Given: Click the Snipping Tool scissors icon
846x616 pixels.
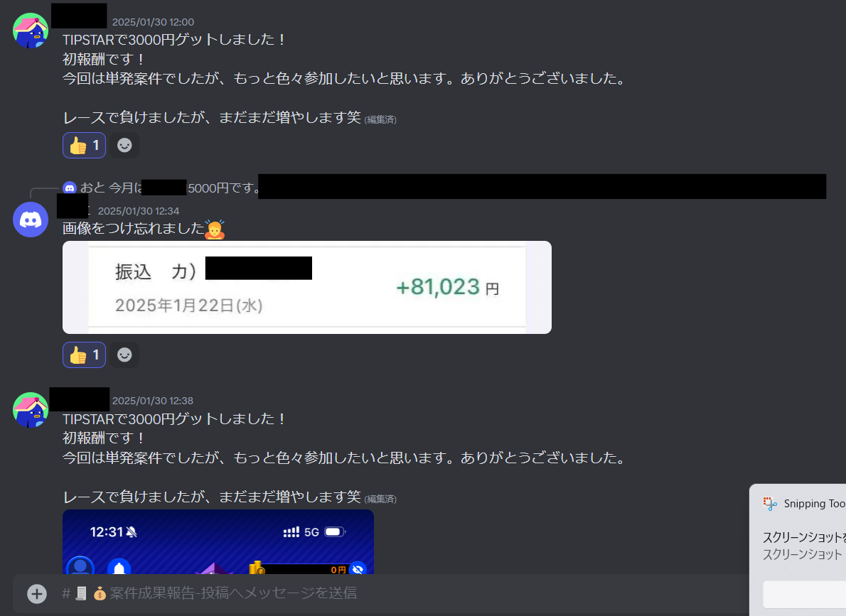Looking at the screenshot, I should pos(770,504).
